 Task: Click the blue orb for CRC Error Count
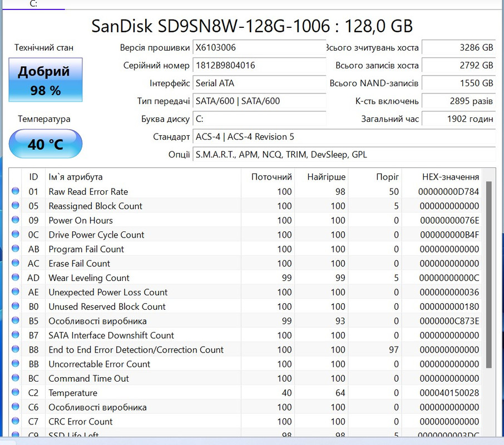coord(15,421)
